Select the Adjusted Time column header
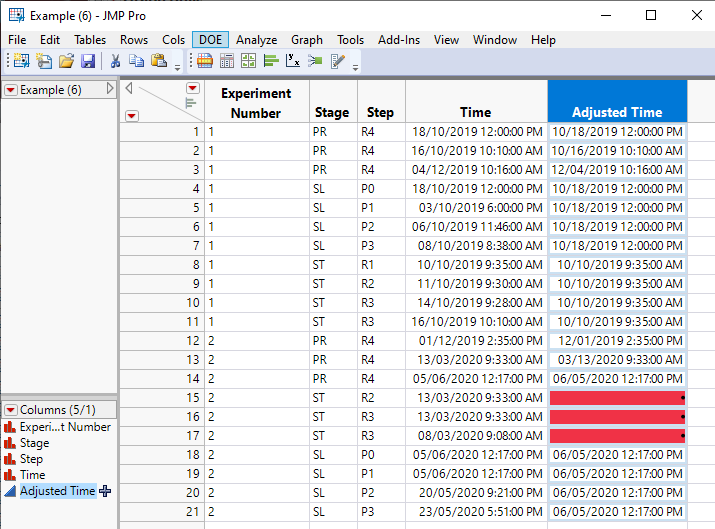The image size is (715, 529). click(x=617, y=101)
